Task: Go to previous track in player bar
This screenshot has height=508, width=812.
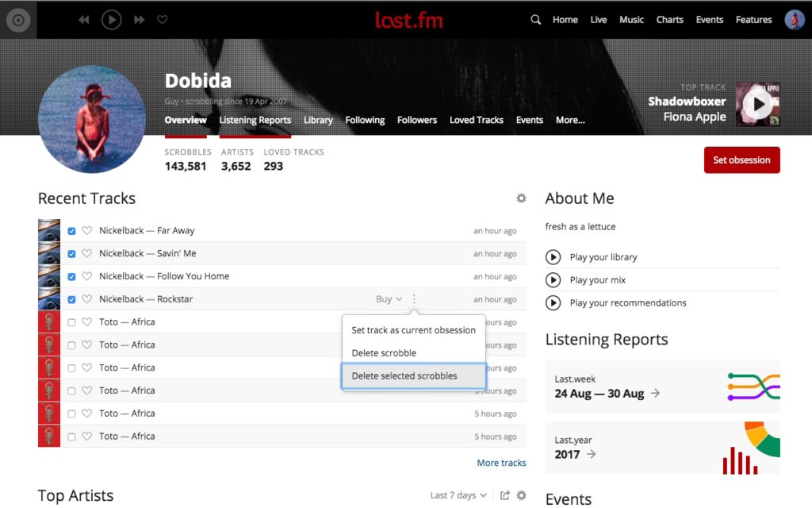Action: coord(84,20)
